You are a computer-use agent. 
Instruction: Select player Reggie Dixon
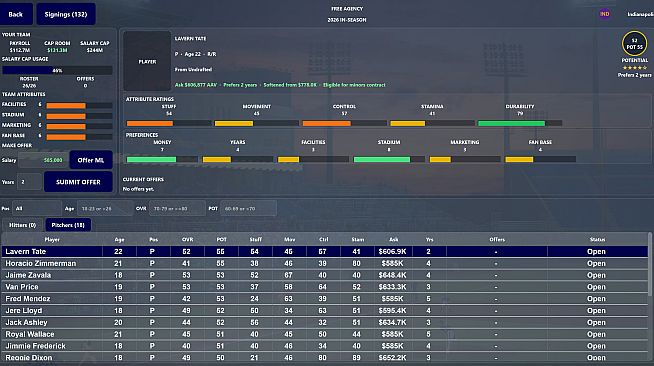pos(325,358)
